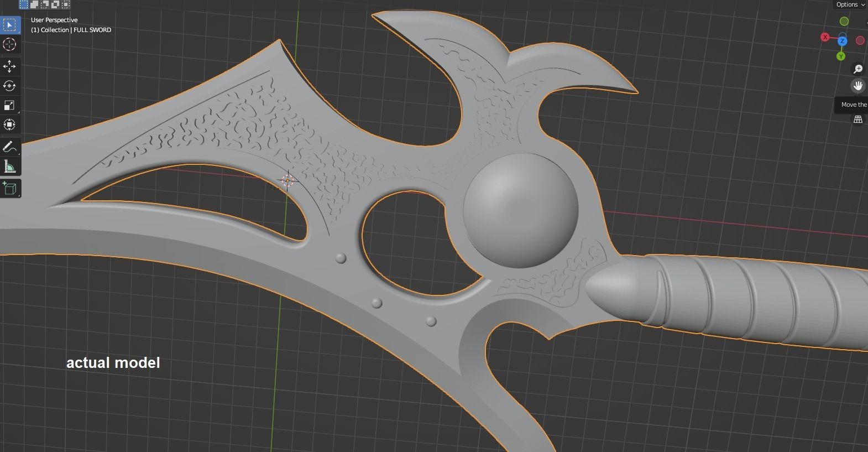Image resolution: width=868 pixels, height=452 pixels.
Task: Click the 'Collection | FULL SWORD' text
Action: coord(76,30)
